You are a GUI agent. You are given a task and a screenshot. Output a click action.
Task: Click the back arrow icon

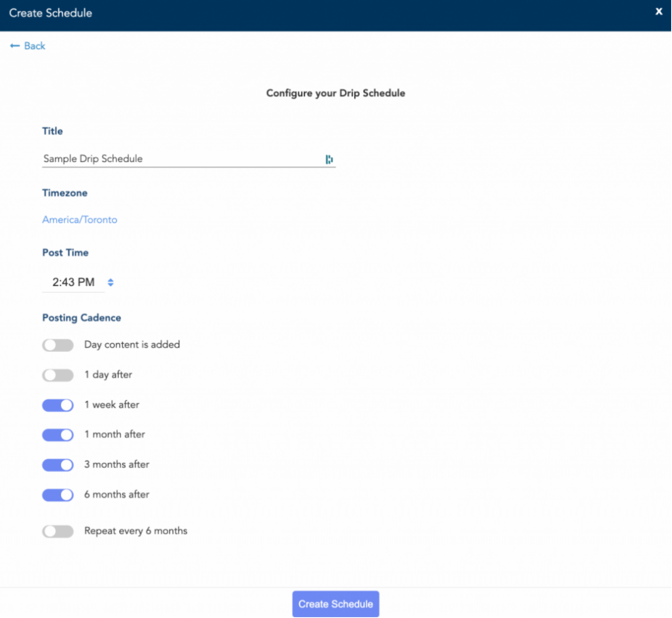pos(15,46)
